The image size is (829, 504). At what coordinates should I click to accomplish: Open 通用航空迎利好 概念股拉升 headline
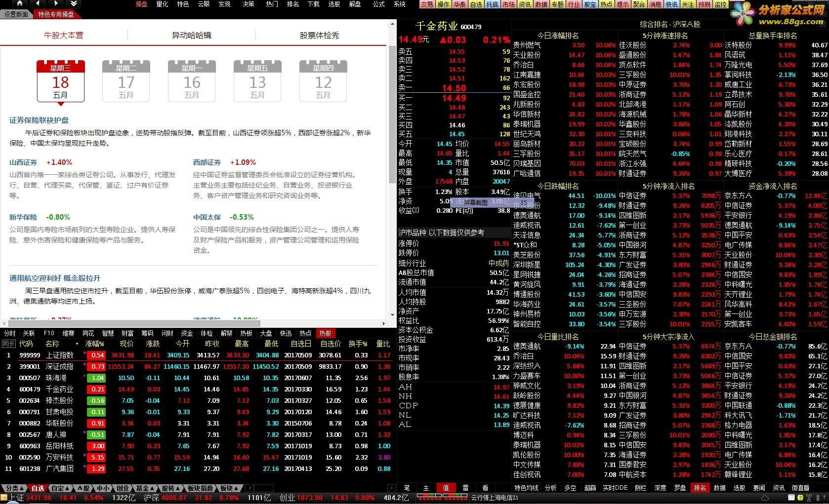(x=55, y=278)
